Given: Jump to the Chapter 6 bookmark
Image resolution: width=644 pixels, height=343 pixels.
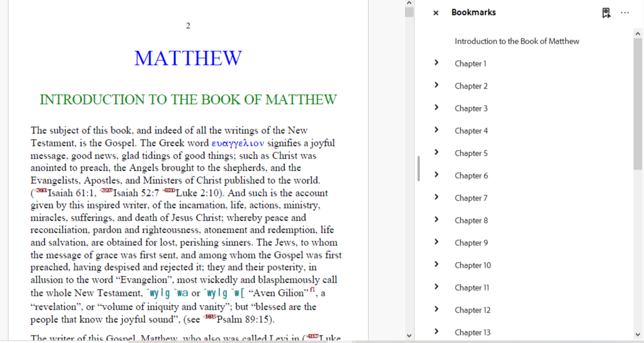Looking at the screenshot, I should point(471,176).
